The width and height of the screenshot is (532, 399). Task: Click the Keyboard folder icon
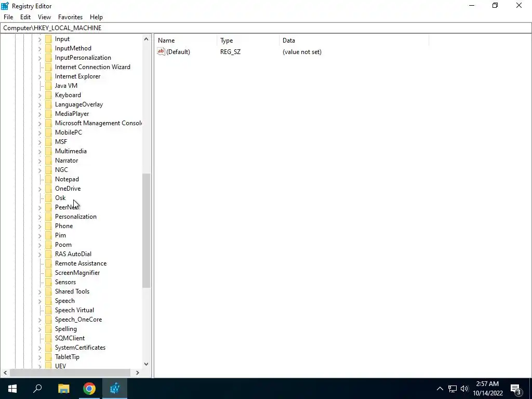click(x=48, y=95)
